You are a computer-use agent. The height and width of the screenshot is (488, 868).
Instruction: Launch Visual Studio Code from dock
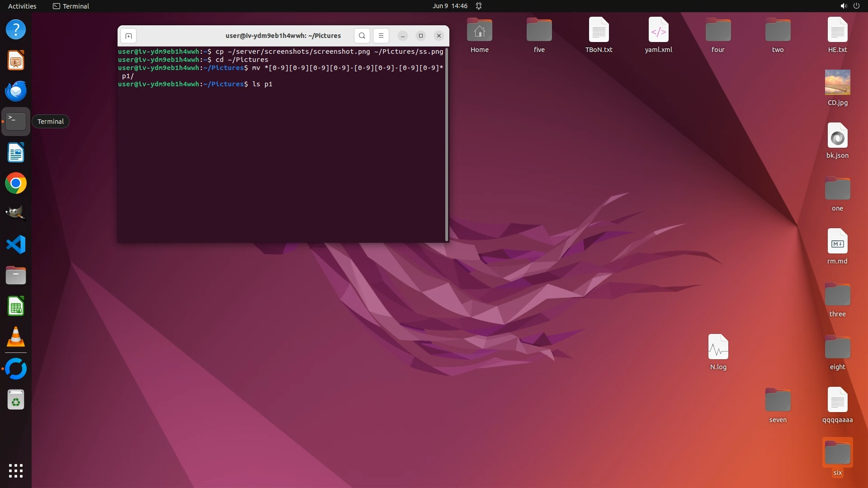16,244
